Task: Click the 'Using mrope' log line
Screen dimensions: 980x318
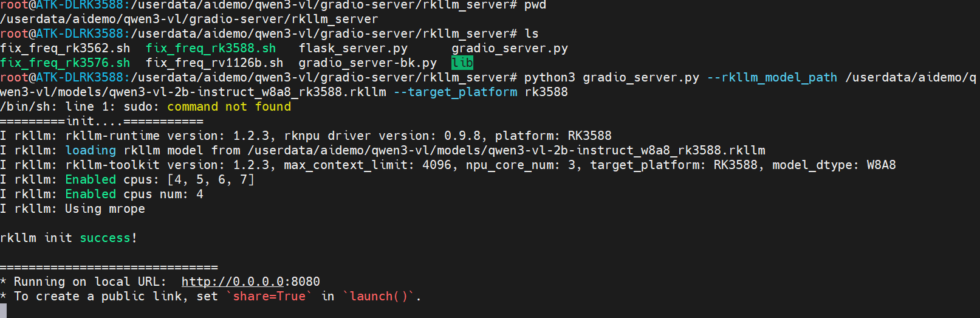Action: (x=72, y=209)
